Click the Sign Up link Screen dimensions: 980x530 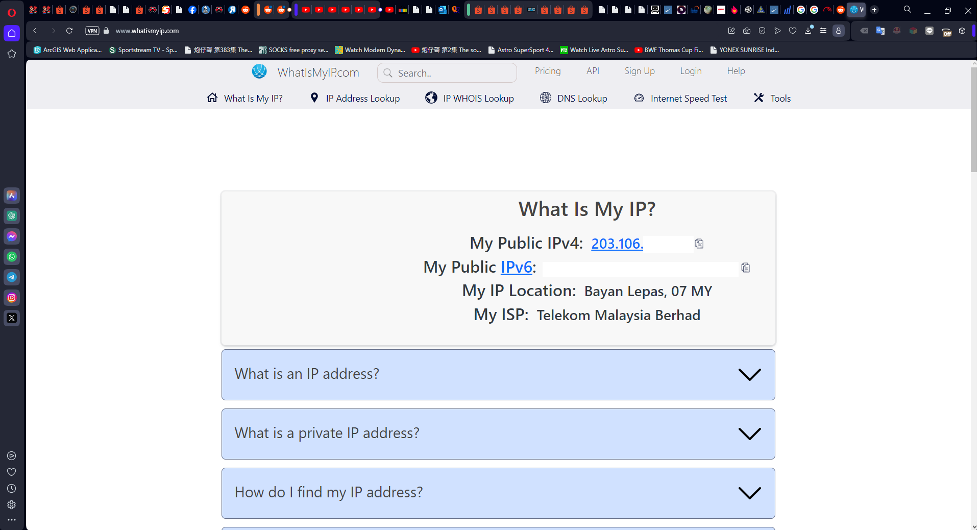pos(640,71)
